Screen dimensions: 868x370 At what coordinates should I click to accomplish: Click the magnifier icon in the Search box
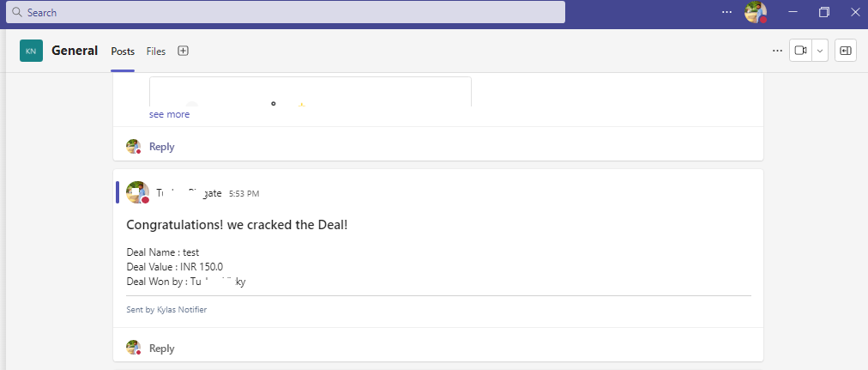17,12
